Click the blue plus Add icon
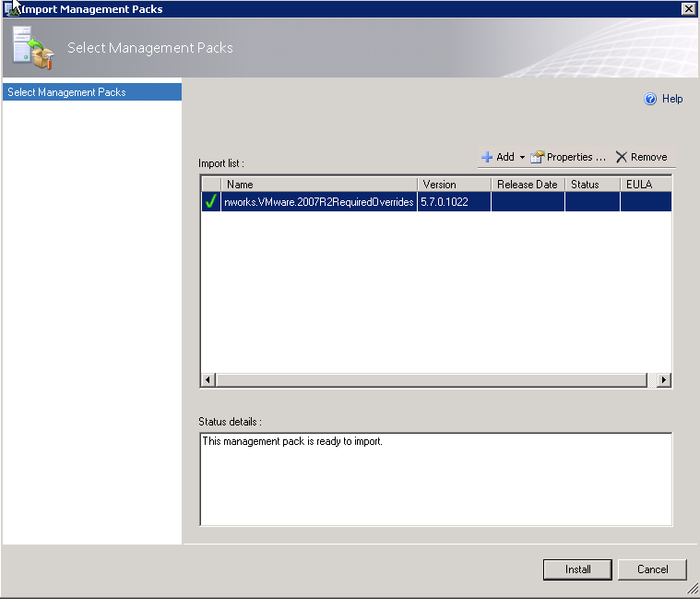The height and width of the screenshot is (599, 700). click(x=487, y=157)
